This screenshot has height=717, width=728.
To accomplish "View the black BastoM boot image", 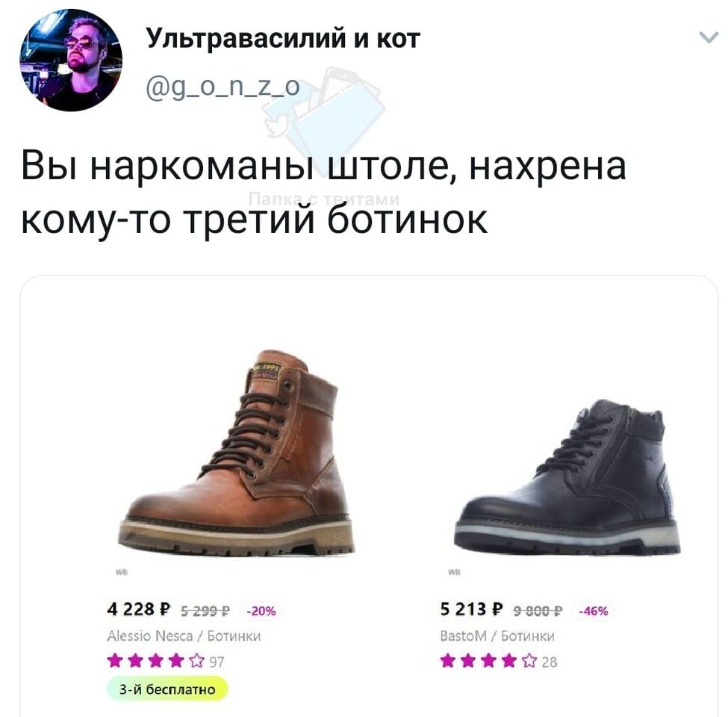I will coord(567,477).
